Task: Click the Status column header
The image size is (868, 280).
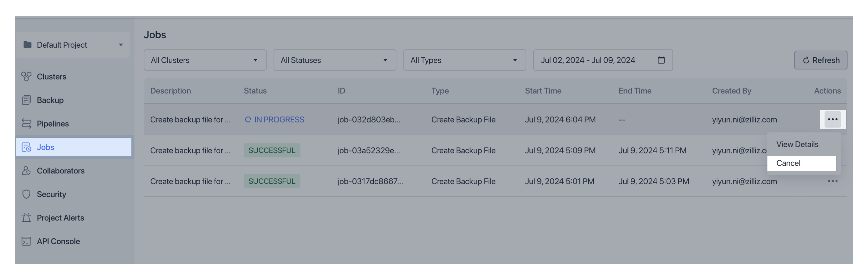Action: point(255,91)
